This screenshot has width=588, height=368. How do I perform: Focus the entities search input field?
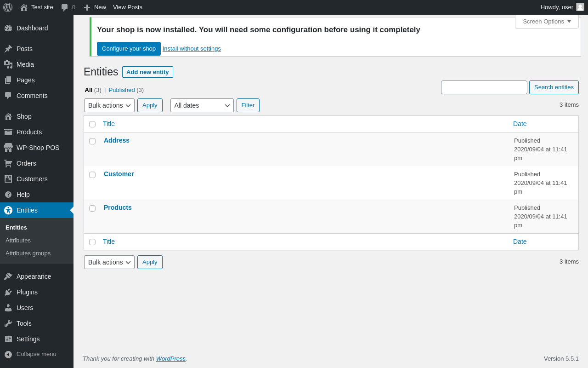tap(484, 87)
